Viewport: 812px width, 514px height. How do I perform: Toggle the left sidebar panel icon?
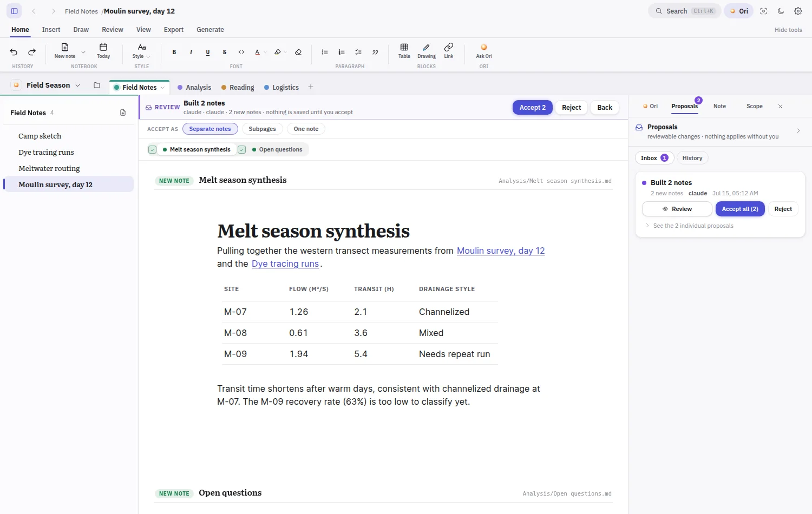click(x=14, y=11)
